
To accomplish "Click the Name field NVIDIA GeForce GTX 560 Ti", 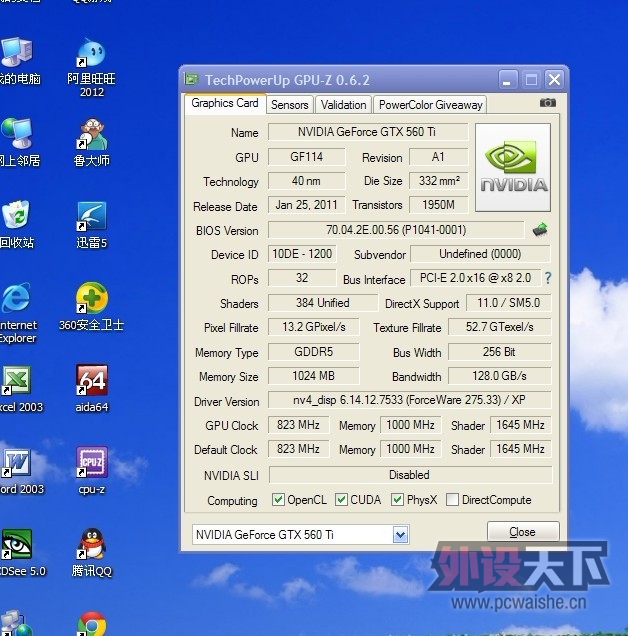I will tap(368, 132).
